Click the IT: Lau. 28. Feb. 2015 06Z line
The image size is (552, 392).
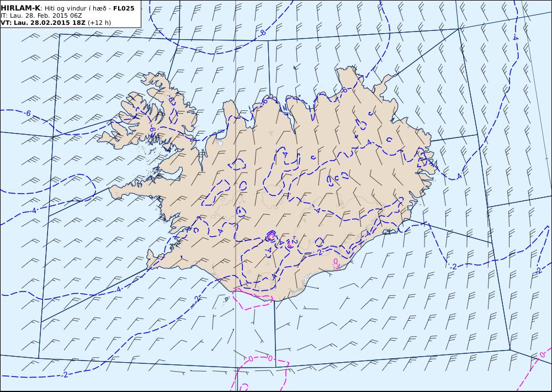(x=41, y=16)
